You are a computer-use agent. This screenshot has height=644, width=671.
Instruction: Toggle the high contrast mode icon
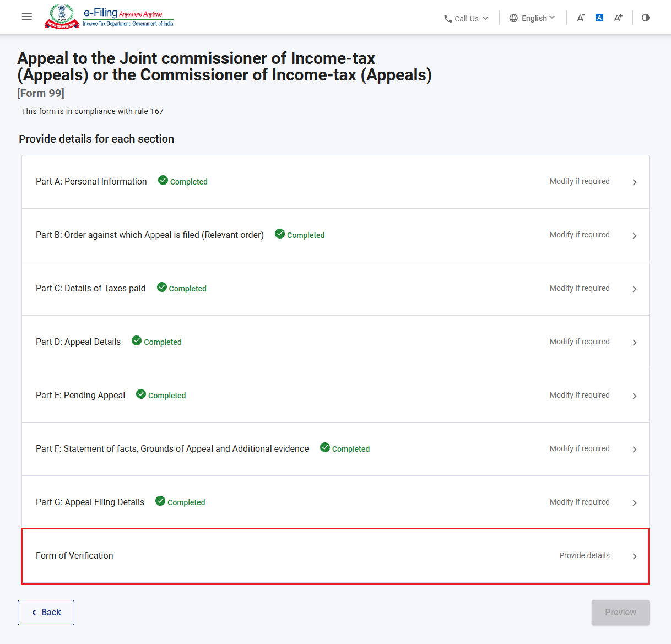pos(646,18)
